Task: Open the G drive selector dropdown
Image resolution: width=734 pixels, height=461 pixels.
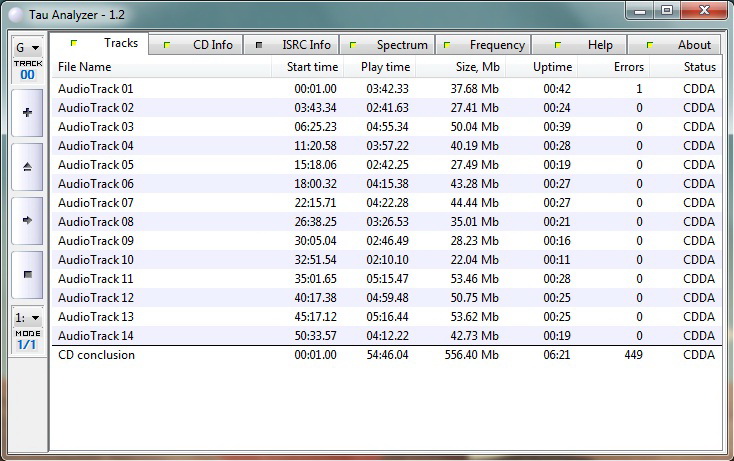Action: pyautogui.click(x=27, y=47)
